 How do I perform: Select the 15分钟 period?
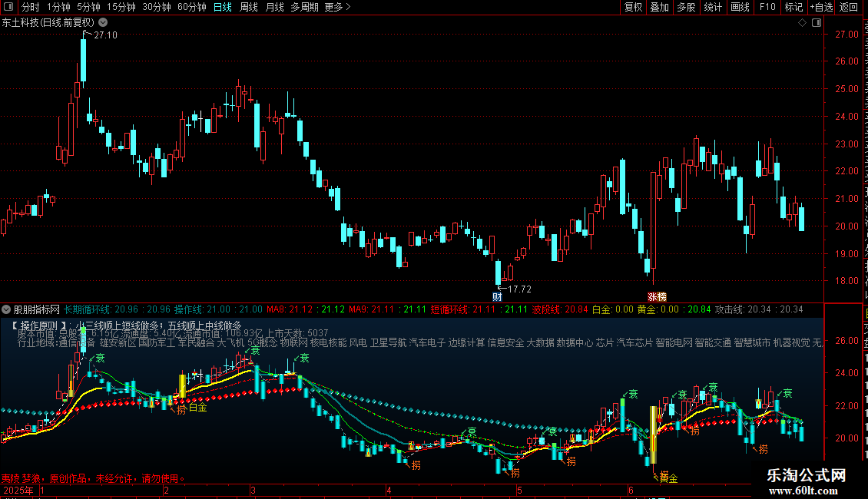pos(121,7)
